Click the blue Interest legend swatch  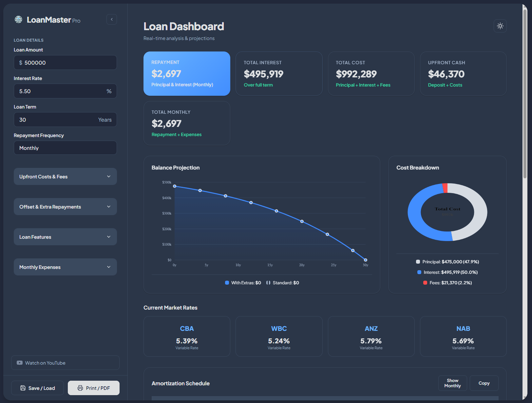pos(419,272)
